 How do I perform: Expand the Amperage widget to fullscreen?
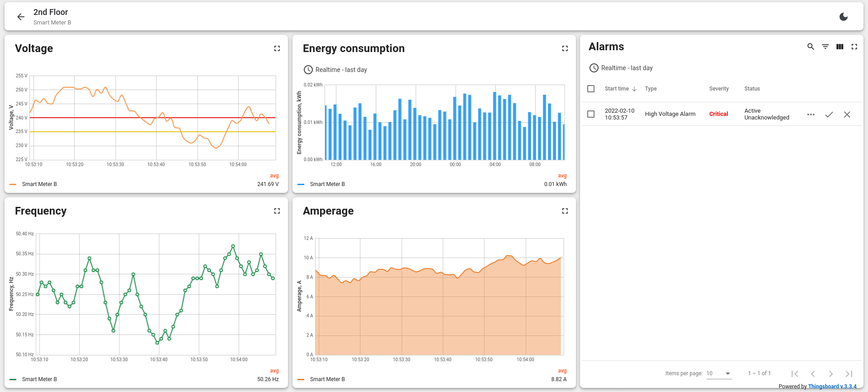click(565, 211)
